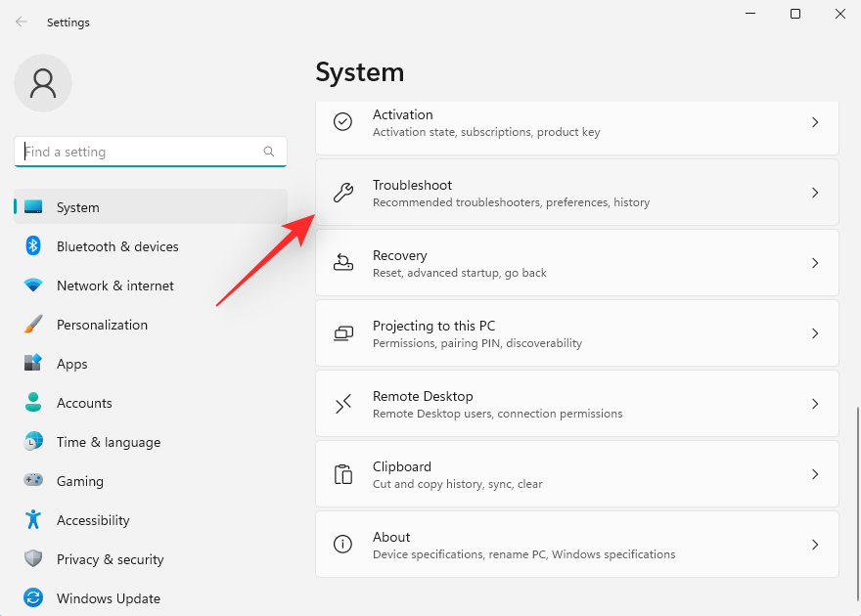This screenshot has width=861, height=616.
Task: Click the search magnifier icon
Action: (269, 152)
